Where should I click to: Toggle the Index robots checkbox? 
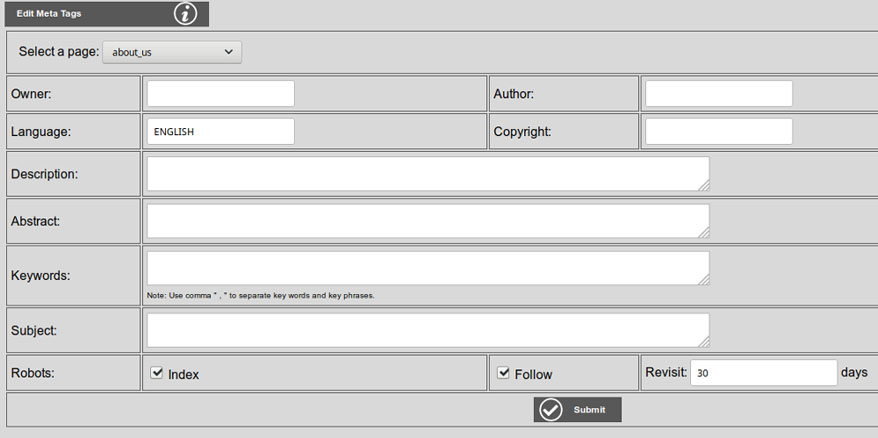coord(157,373)
